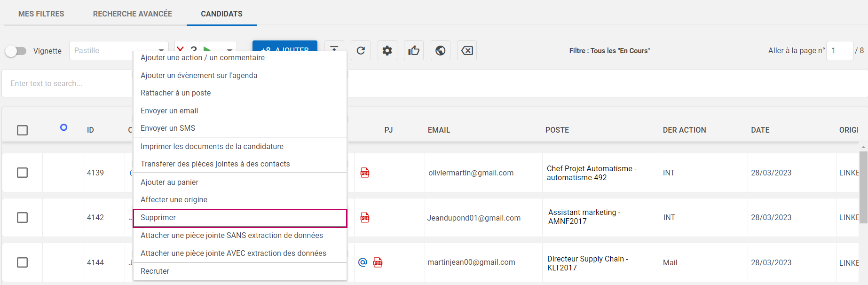Click Recruter in the actions menu
This screenshot has height=285, width=868.
click(155, 271)
